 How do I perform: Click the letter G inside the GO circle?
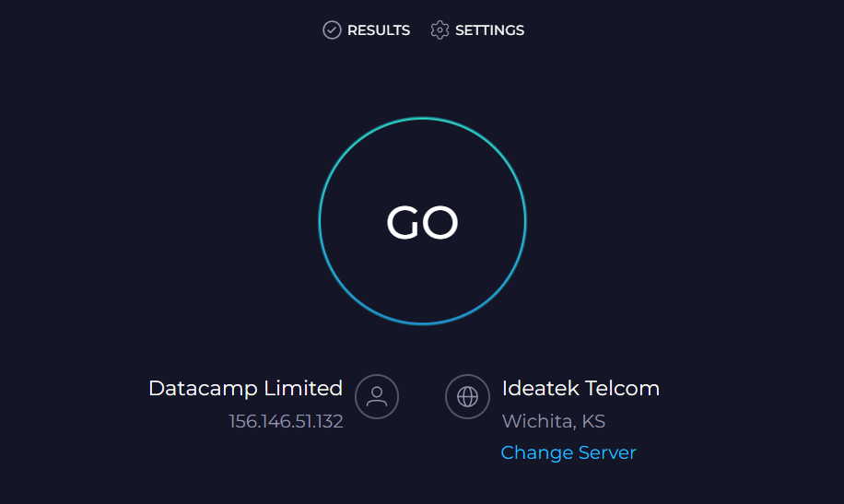pyautogui.click(x=403, y=222)
